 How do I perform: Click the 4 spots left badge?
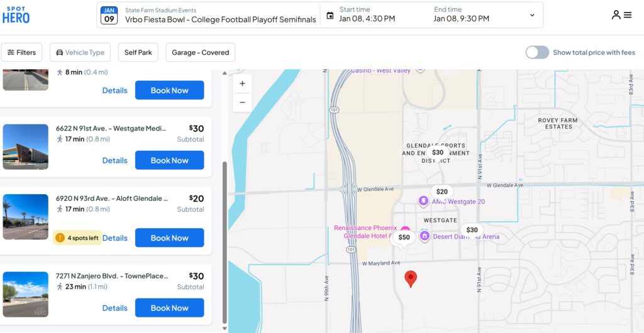pos(77,238)
